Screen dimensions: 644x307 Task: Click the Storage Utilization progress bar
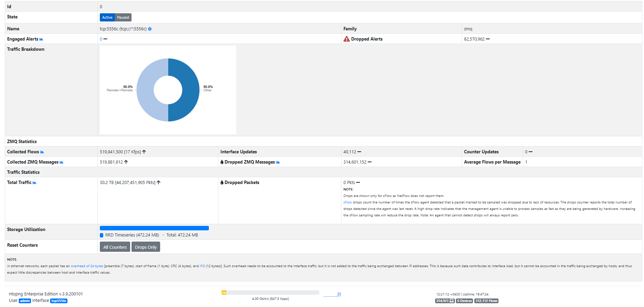click(x=154, y=228)
